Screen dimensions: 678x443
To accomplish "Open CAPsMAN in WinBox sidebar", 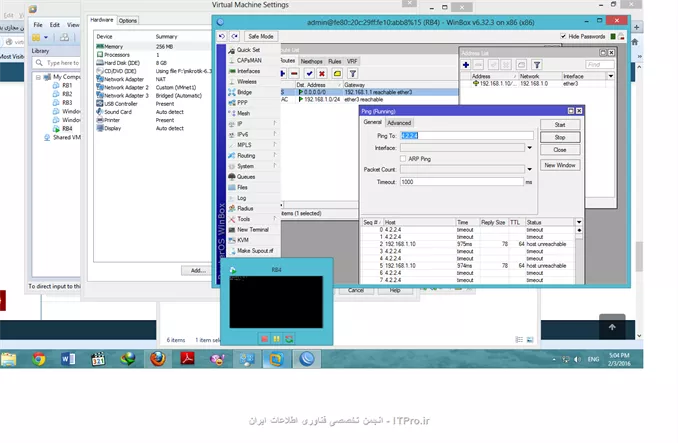I will point(249,61).
